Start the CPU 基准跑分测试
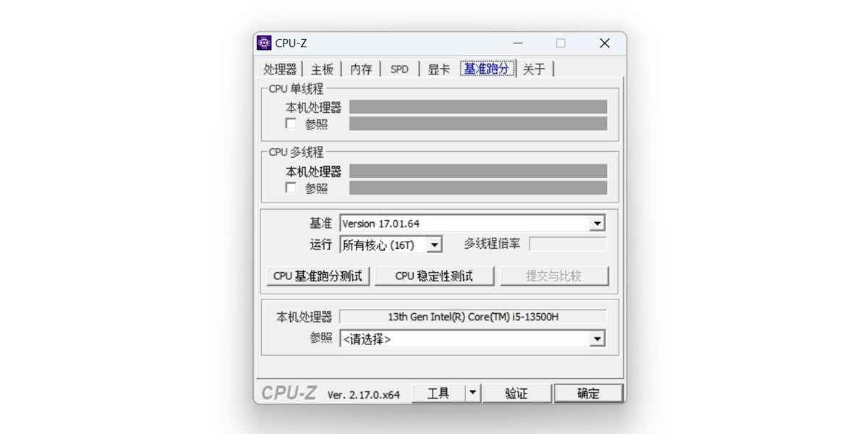Screen dimensions: 868x434 [317, 276]
